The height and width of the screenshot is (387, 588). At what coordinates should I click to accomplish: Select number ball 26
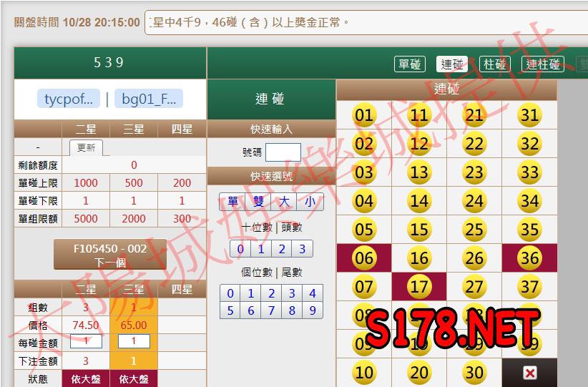[x=474, y=258]
